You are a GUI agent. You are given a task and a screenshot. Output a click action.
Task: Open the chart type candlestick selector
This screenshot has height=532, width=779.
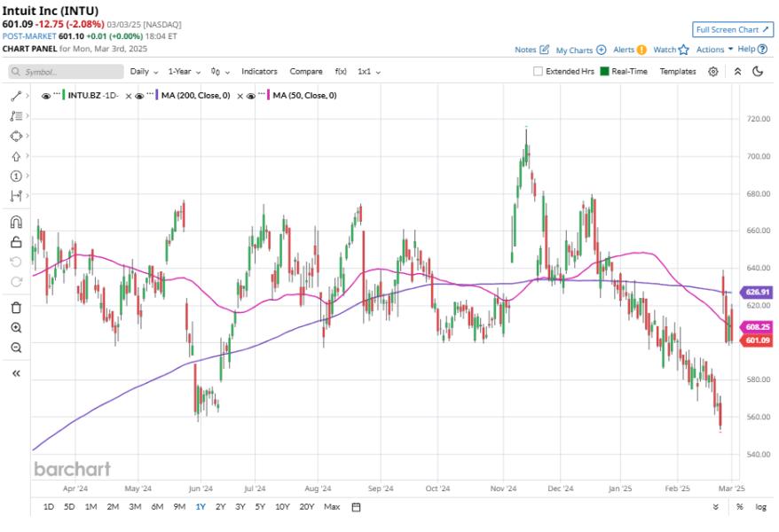coord(220,72)
